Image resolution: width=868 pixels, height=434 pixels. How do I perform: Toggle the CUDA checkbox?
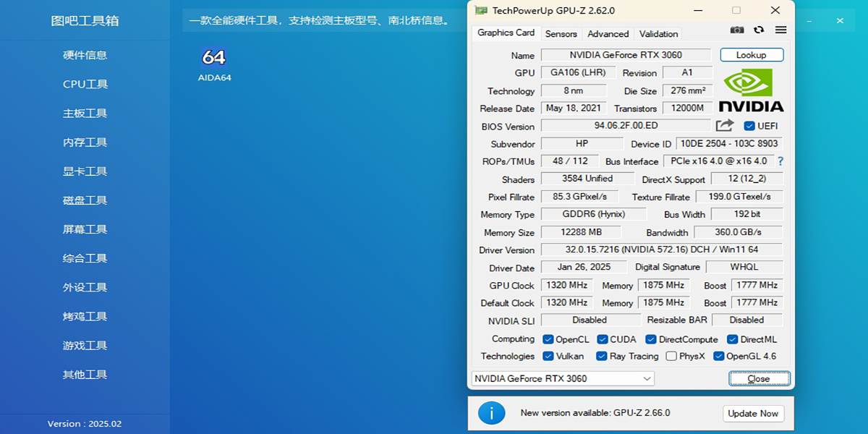601,339
